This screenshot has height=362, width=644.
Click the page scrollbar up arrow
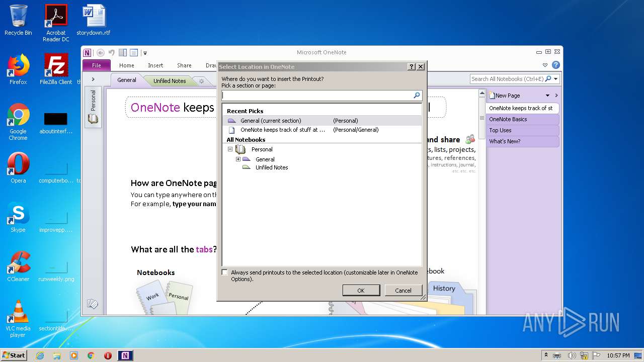[x=481, y=94]
